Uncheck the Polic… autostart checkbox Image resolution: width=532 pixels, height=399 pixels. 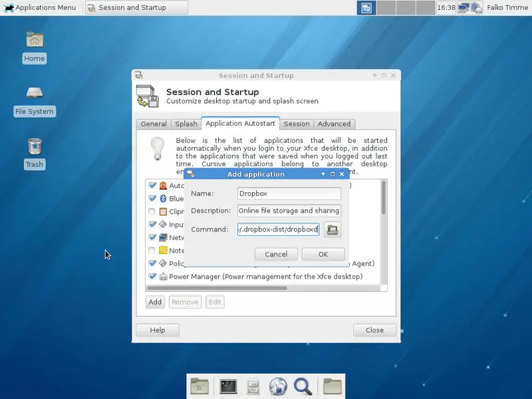pos(152,263)
